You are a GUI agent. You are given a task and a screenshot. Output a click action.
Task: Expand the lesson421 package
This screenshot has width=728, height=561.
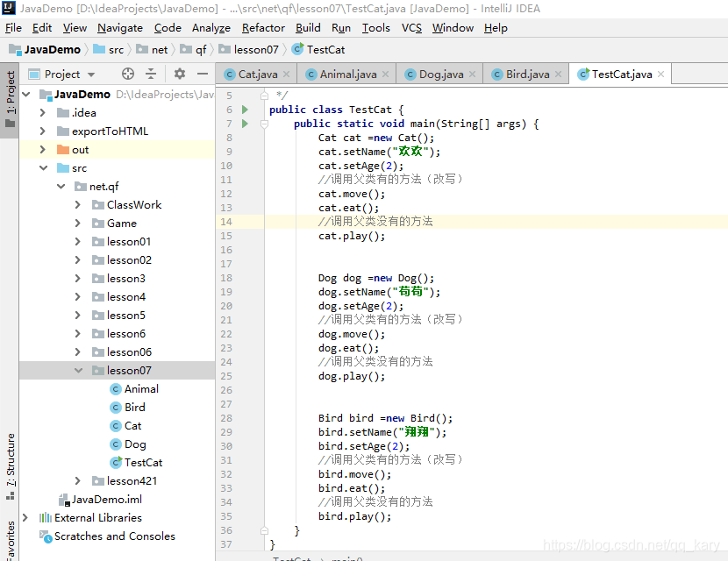[78, 480]
